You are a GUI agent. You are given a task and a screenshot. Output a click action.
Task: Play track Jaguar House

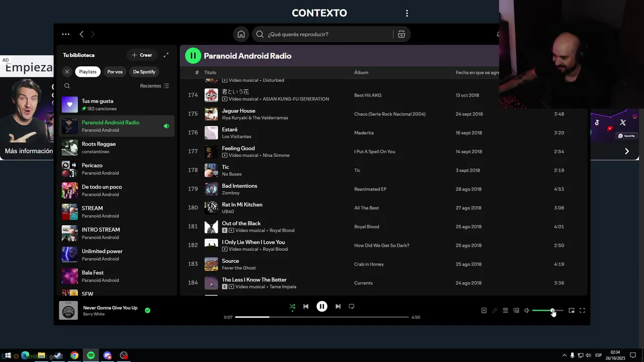tap(238, 111)
